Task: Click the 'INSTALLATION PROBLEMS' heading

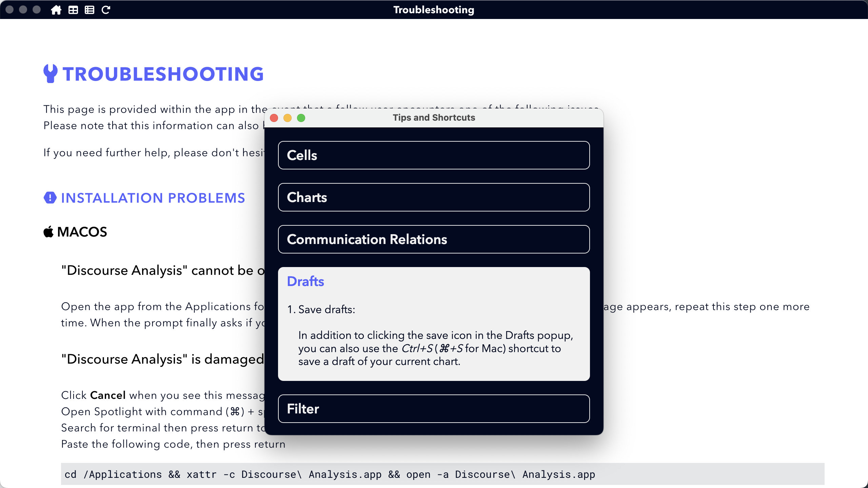Action: (153, 198)
